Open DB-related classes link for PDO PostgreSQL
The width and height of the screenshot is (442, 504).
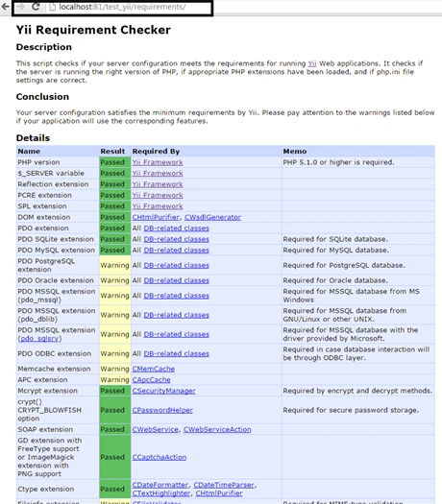[x=176, y=265]
